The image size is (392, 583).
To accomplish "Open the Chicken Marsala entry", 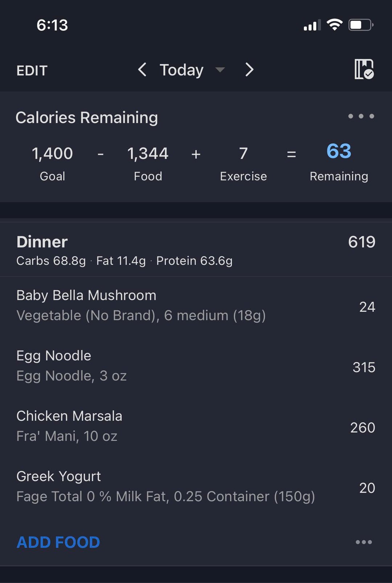I will coord(69,426).
